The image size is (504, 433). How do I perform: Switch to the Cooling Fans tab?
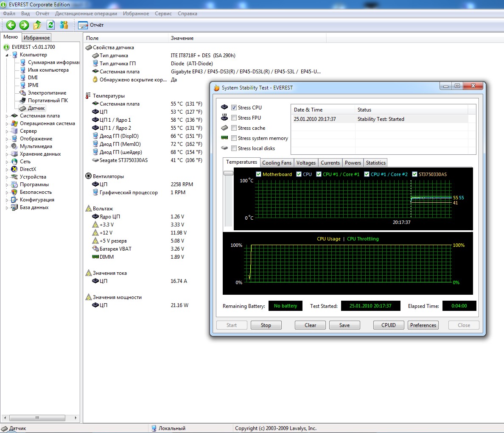[277, 163]
